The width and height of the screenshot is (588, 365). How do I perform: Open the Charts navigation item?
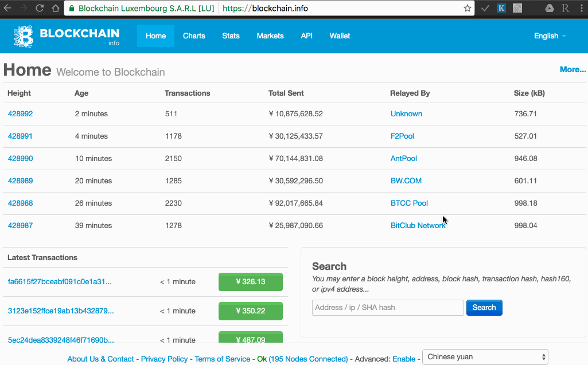[x=194, y=36]
